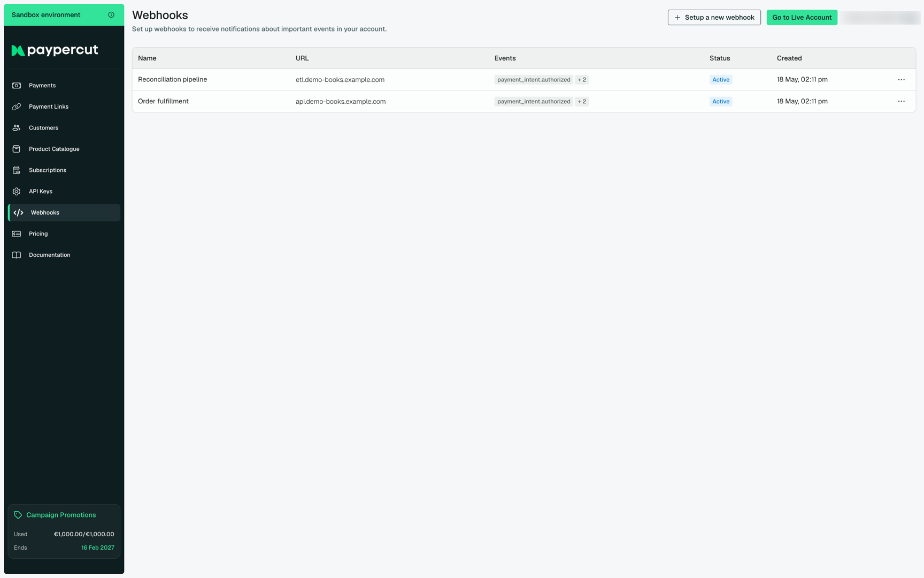Click payment_intent.authorized tag in Order fulfillment row
This screenshot has height=578, width=924.
(534, 101)
